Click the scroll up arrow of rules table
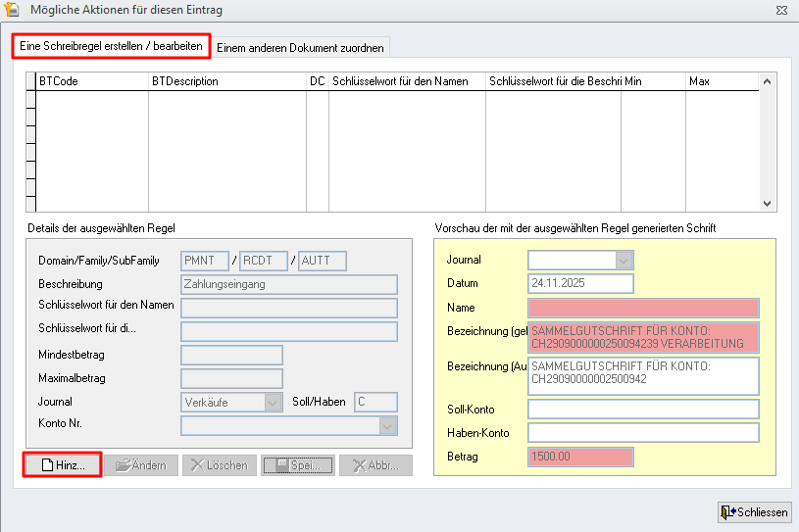Viewport: 799px width, 532px height. pos(768,81)
